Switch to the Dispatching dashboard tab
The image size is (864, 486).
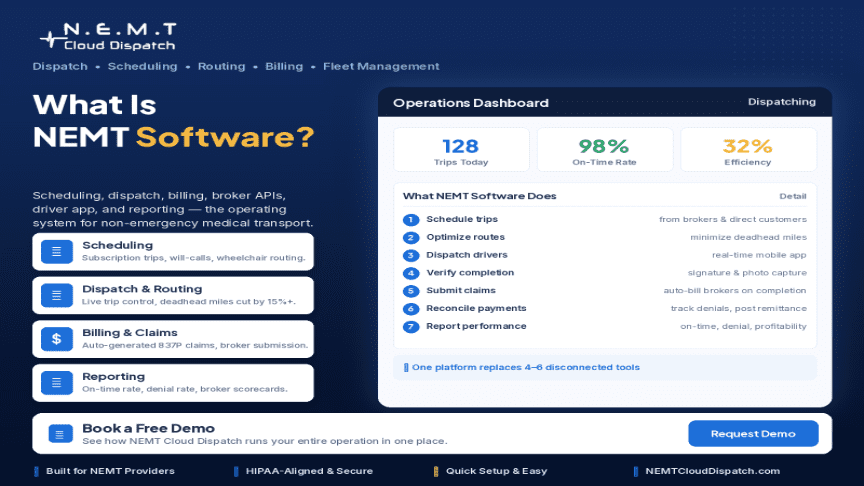781,101
